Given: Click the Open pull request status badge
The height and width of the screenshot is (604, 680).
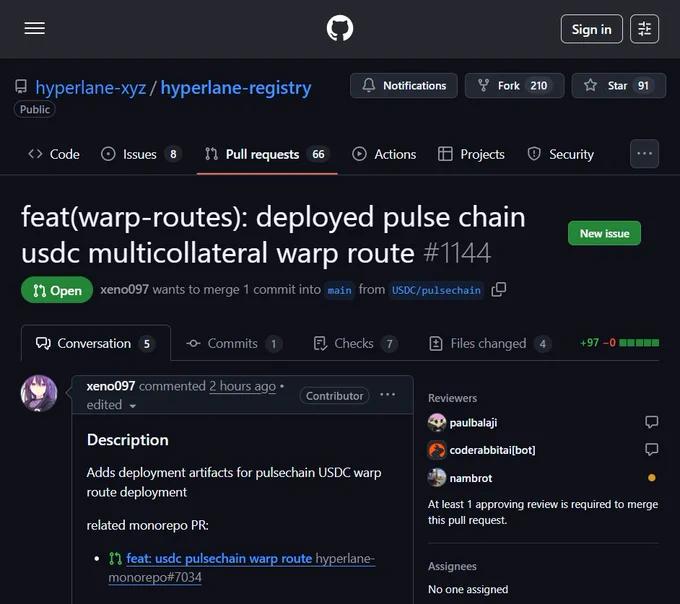Looking at the screenshot, I should tap(57, 290).
